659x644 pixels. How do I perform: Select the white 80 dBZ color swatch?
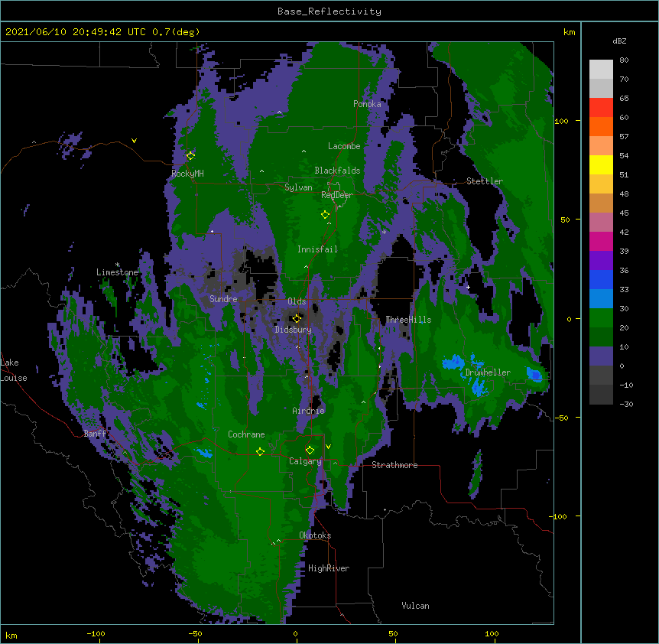coord(601,70)
